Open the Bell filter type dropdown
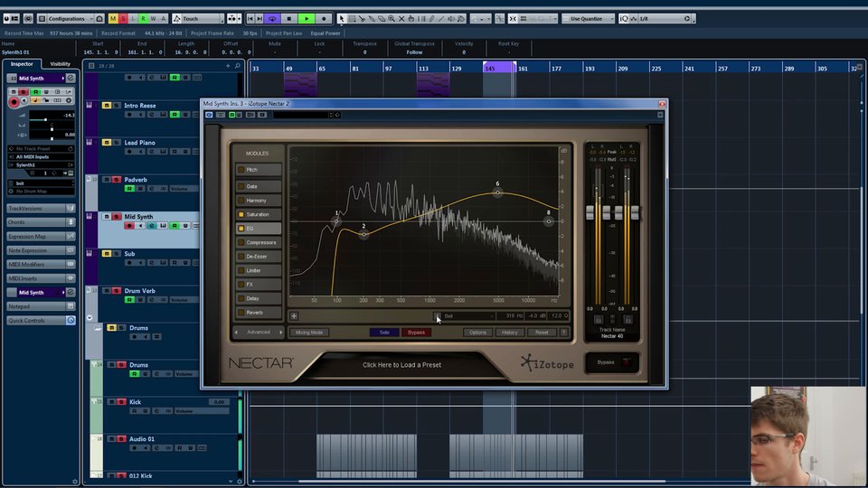868x488 pixels. 467,316
